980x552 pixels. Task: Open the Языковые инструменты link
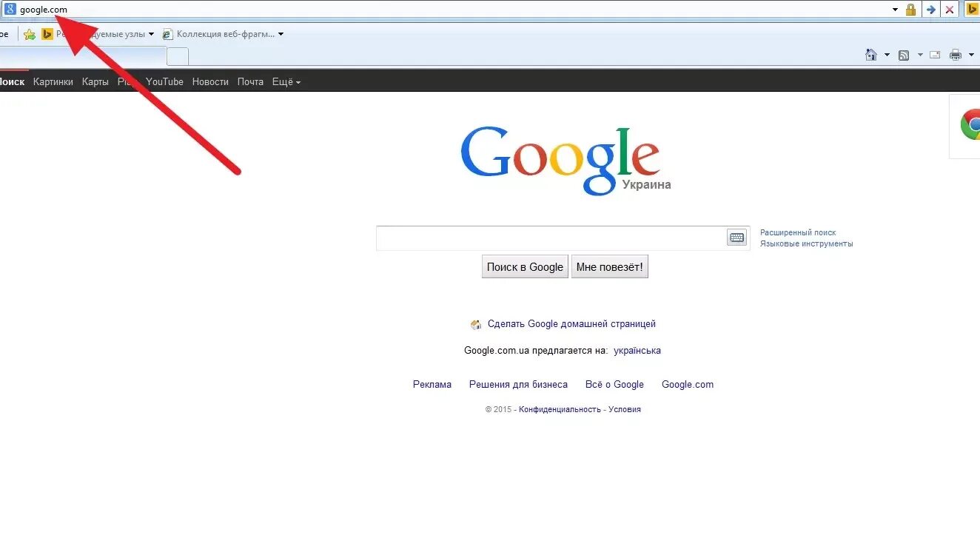pos(806,243)
